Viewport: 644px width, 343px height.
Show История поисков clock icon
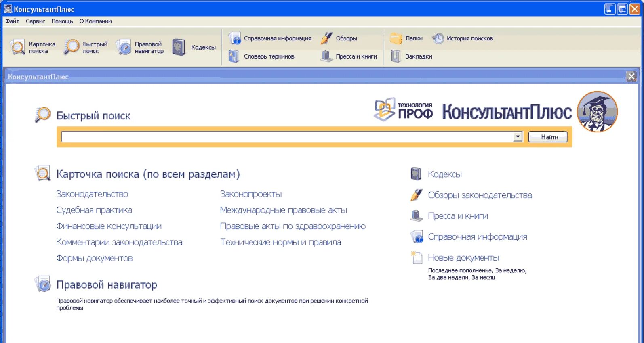438,38
